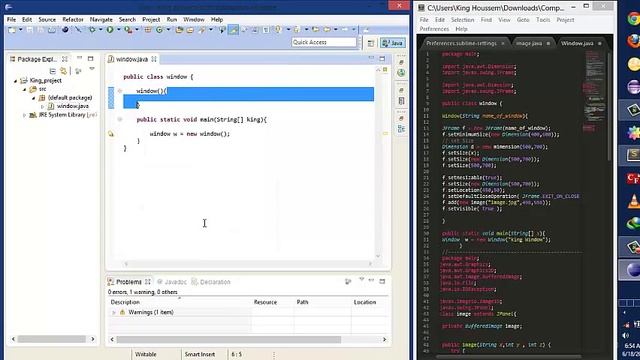Click the VLC cone icon in the taskbar

[x=634, y=201]
